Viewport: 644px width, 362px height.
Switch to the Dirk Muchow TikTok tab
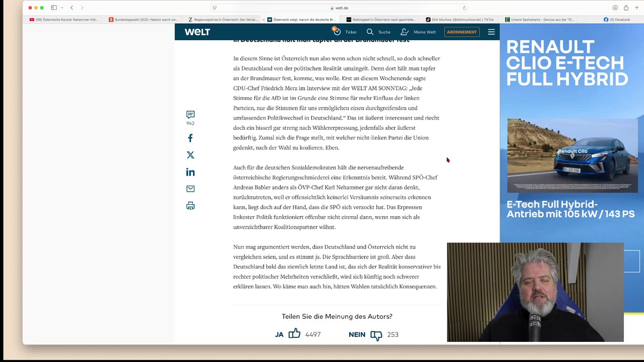[460, 20]
